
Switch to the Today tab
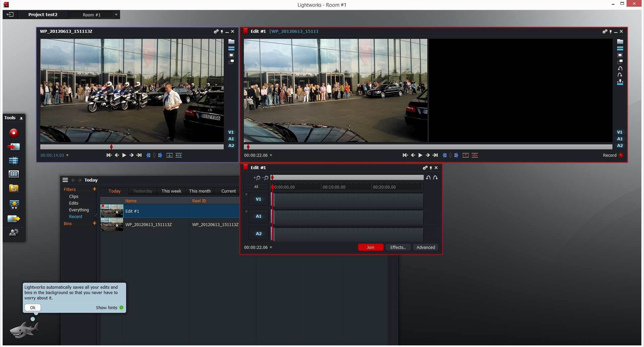click(114, 191)
